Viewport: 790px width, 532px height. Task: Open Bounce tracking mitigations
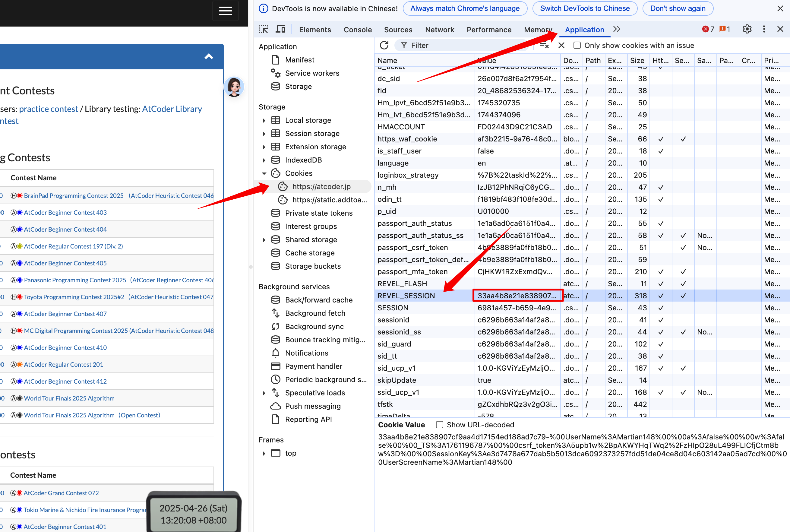325,340
